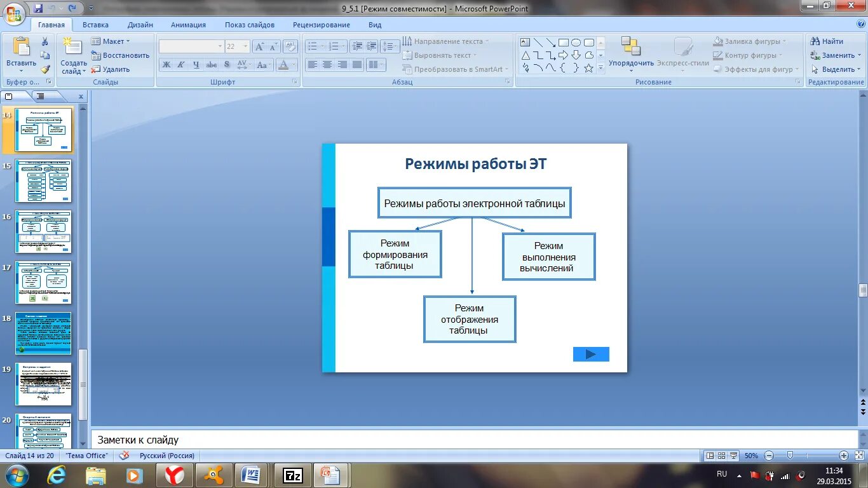Open the Office round button
Screen dimensions: 868x488
point(15,13)
